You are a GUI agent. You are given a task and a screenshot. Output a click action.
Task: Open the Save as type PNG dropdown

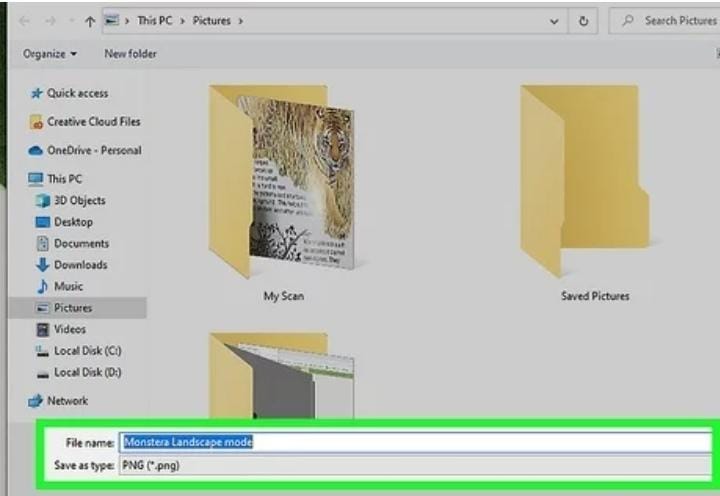pos(416,466)
